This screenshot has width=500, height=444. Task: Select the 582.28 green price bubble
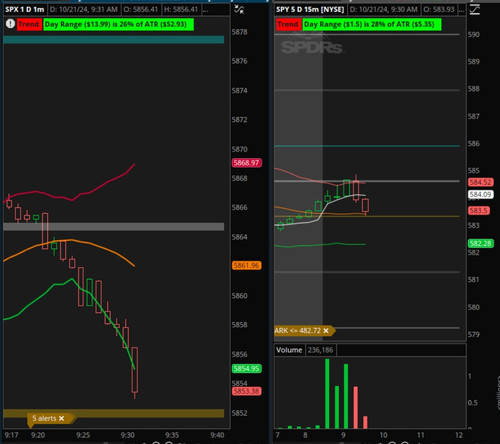(x=481, y=243)
